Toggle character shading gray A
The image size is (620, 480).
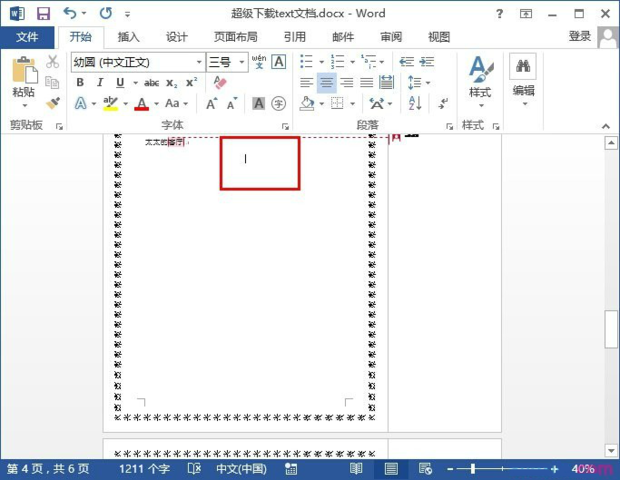259,104
